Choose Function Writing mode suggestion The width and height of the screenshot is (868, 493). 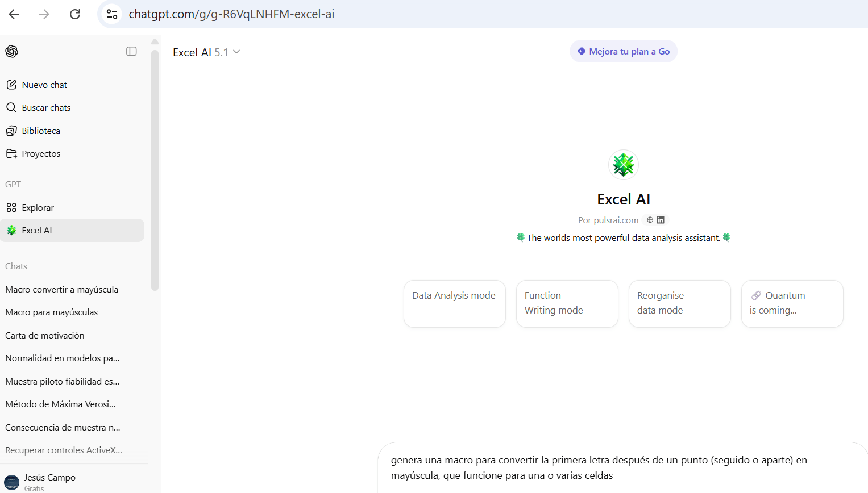click(567, 303)
